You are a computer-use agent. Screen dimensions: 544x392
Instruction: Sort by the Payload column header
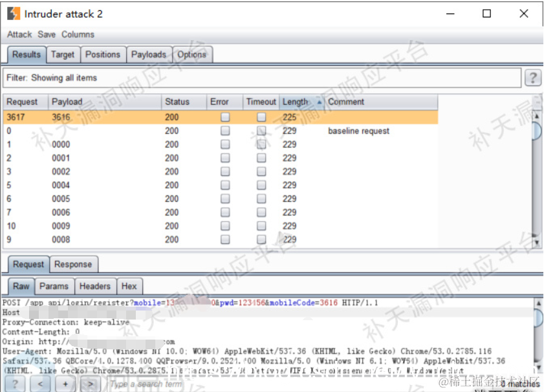tap(105, 102)
